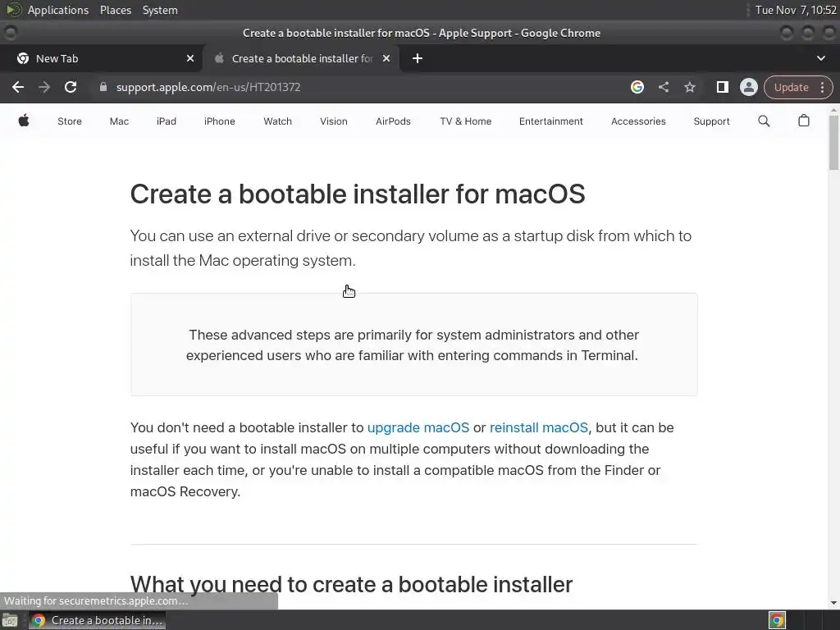840x630 pixels.
Task: Open Mac in Apple navigation
Action: click(x=119, y=121)
